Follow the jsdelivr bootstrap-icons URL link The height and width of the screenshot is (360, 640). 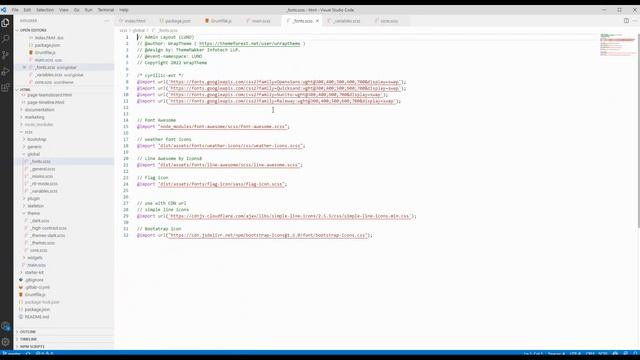(268, 236)
